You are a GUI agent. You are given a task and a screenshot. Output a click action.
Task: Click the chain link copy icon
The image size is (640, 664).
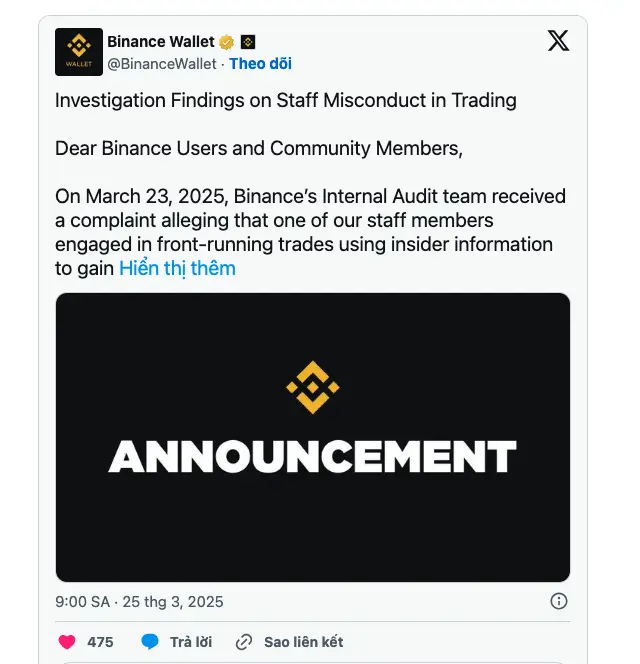[243, 641]
